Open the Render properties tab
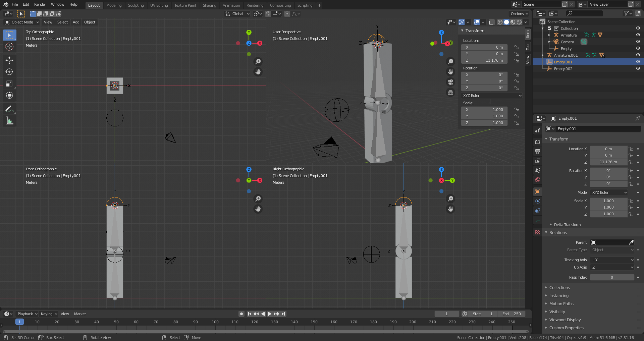Viewport: 644px width, 341px height. pos(538,142)
